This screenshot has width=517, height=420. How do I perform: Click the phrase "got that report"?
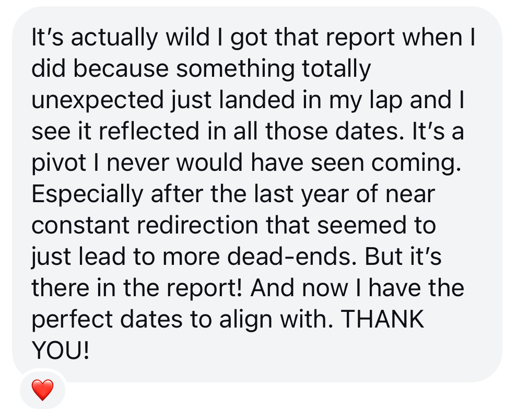click(312, 37)
